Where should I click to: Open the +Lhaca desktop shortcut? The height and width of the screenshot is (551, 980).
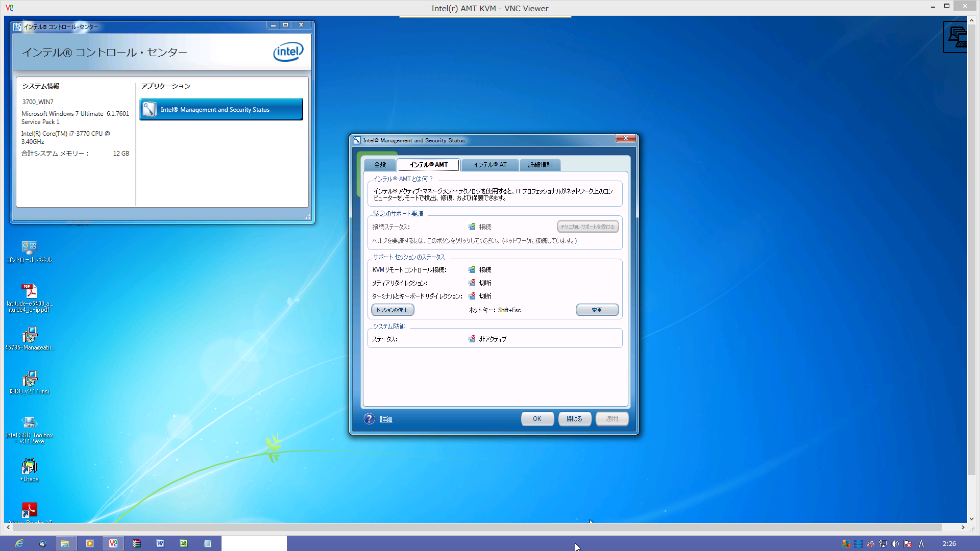point(29,467)
